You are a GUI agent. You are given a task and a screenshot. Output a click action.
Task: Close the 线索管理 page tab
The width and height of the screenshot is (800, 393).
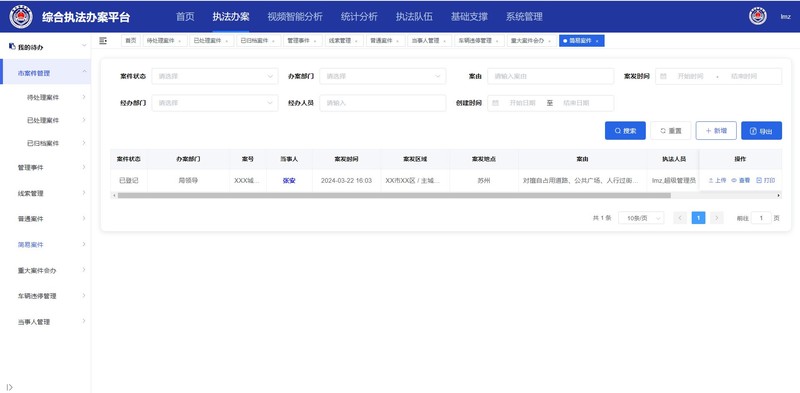(355, 41)
